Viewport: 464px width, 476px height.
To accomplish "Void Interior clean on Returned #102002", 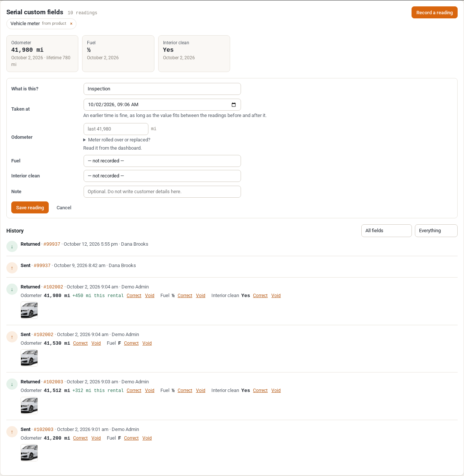I will pyautogui.click(x=276, y=296).
